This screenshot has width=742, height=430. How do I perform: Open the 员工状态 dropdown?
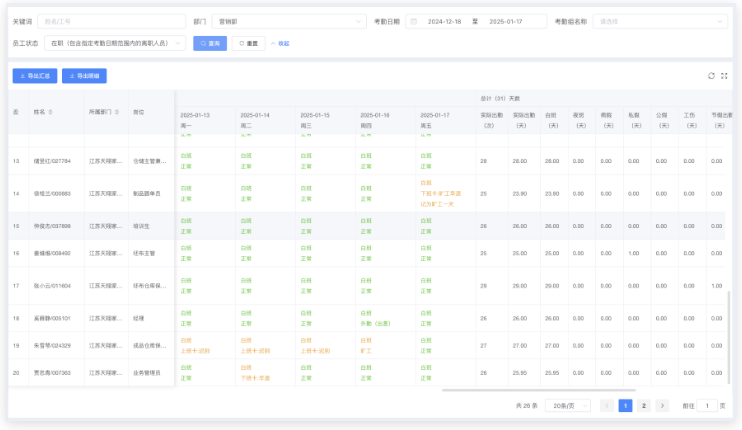point(117,43)
